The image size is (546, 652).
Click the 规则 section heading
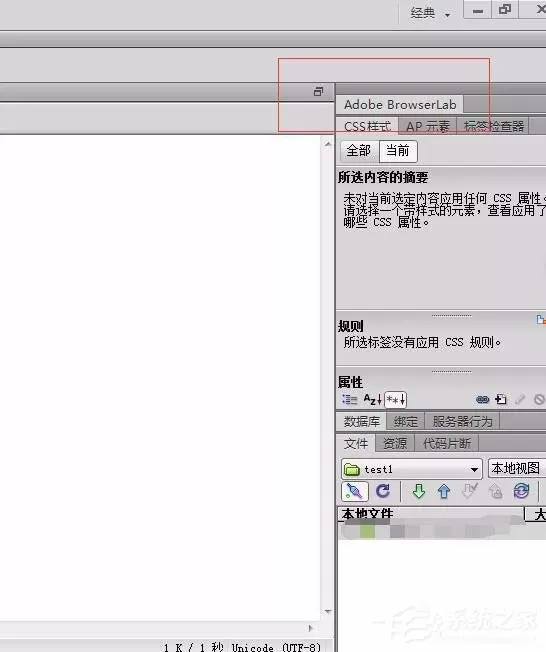click(x=350, y=326)
